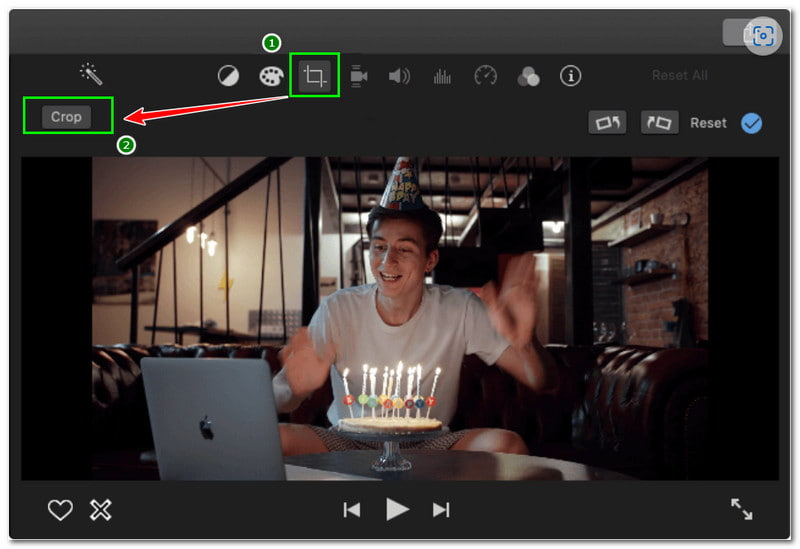Enter fullscreen with the expand arrows
Image resolution: width=800 pixels, height=549 pixels.
click(x=741, y=509)
